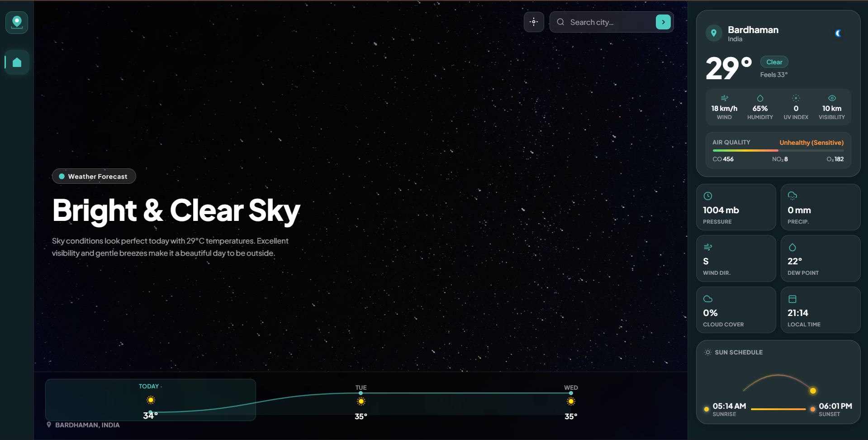Click the Clear condition badge
This screenshot has width=868, height=440.
[774, 62]
